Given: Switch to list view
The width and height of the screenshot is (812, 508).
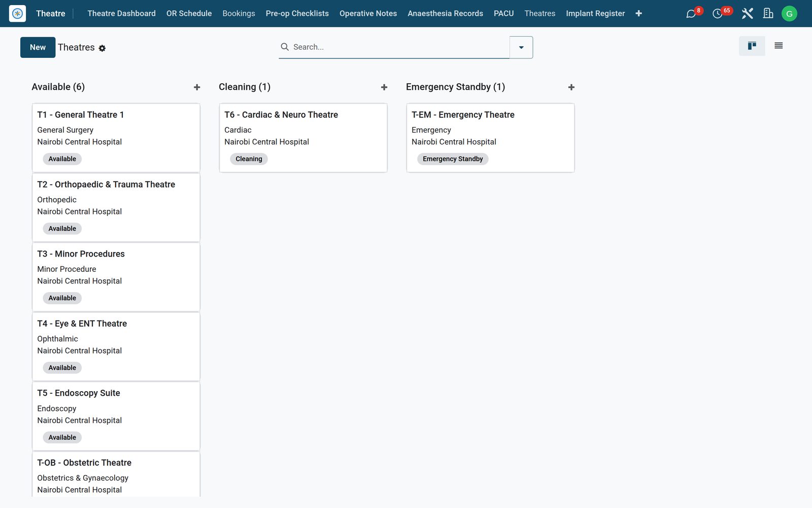Looking at the screenshot, I should [779, 46].
